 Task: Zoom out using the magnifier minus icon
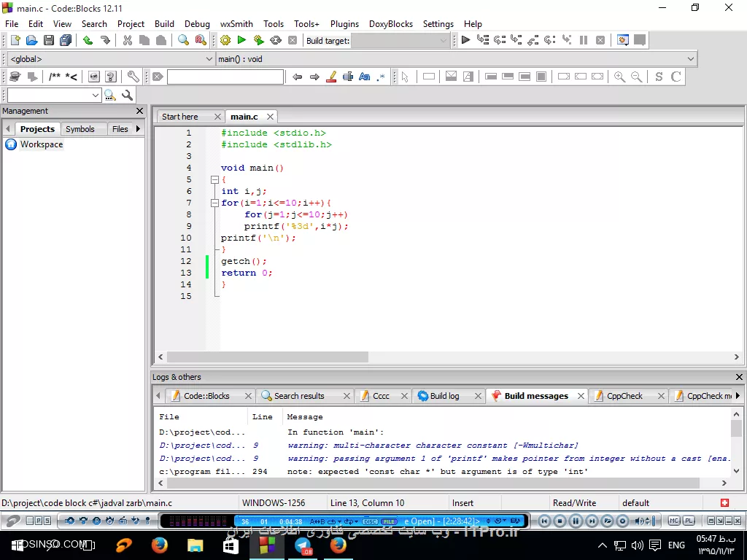pyautogui.click(x=636, y=77)
